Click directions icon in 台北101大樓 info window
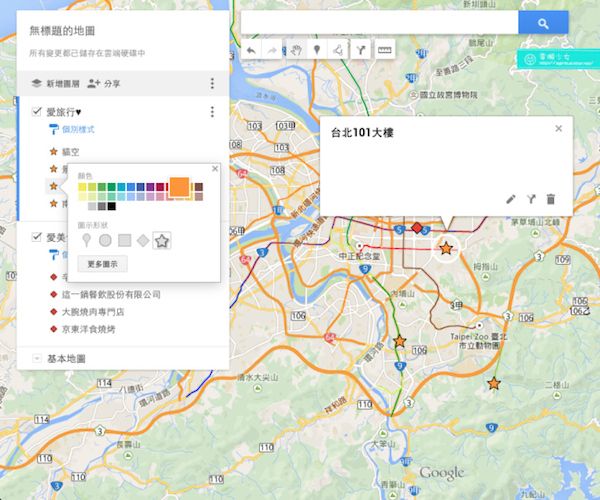The image size is (600, 500). [x=531, y=199]
